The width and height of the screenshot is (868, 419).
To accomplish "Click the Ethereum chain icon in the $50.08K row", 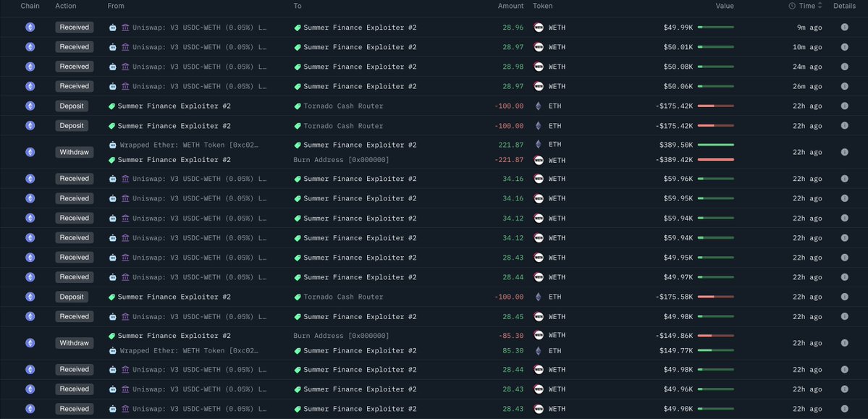I will point(30,67).
